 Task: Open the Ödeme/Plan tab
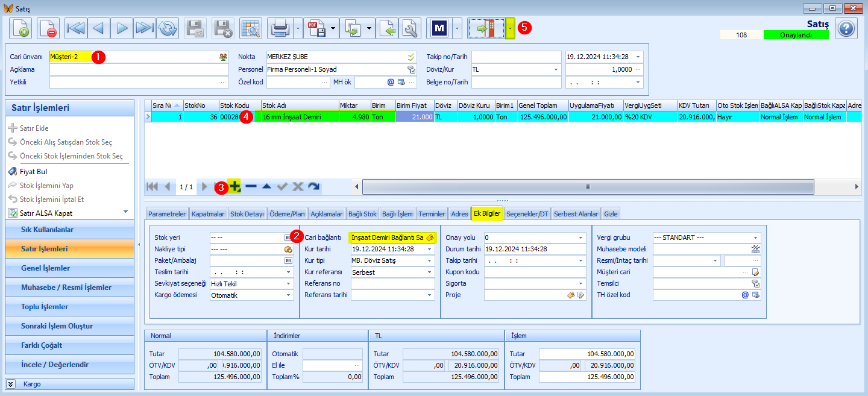(x=287, y=213)
